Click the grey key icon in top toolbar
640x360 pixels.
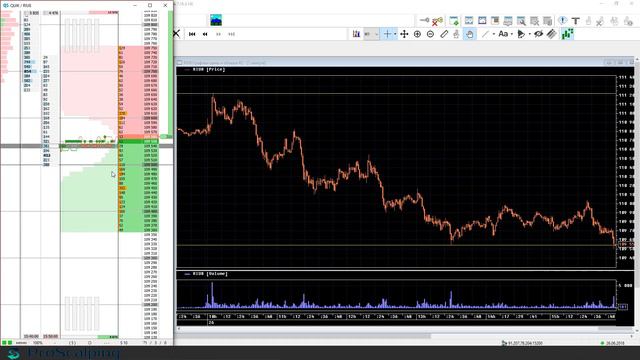(x=424, y=20)
